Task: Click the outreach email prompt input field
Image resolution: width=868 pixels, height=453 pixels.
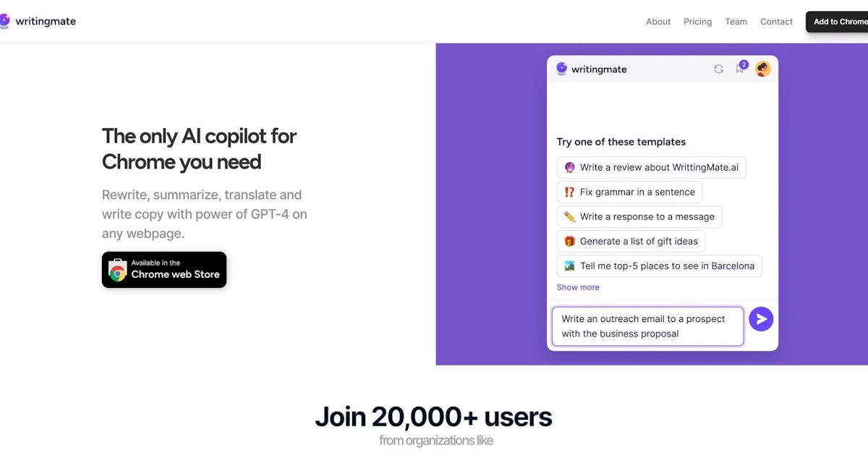Action: click(647, 326)
